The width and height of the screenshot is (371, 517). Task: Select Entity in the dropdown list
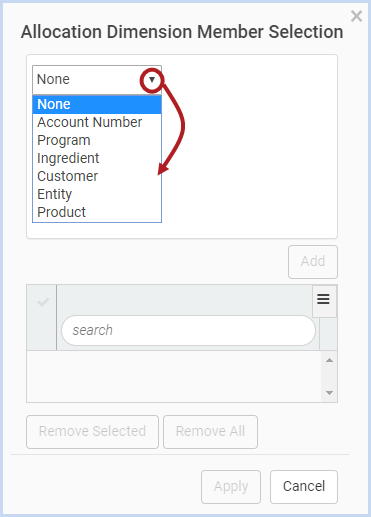(97, 194)
